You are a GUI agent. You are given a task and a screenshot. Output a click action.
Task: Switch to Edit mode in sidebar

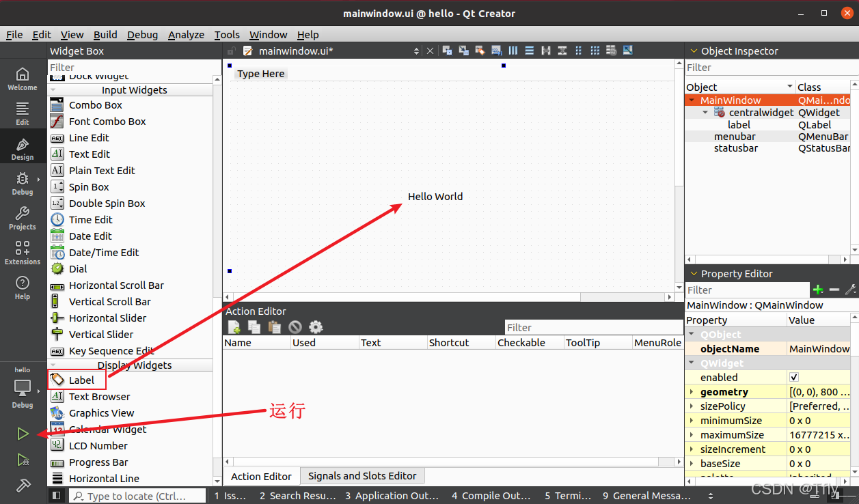[23, 114]
